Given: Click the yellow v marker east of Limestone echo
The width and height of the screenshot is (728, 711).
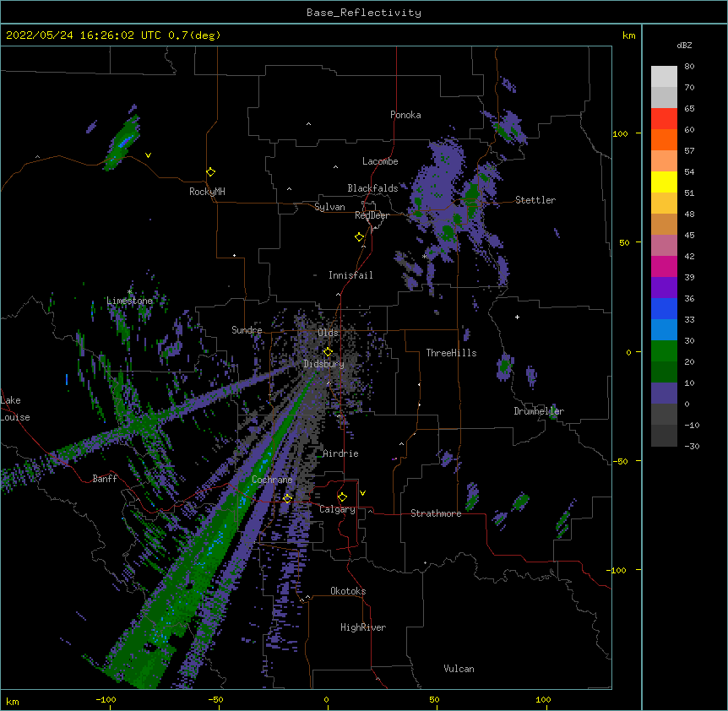Looking at the screenshot, I should pyautogui.click(x=148, y=155).
